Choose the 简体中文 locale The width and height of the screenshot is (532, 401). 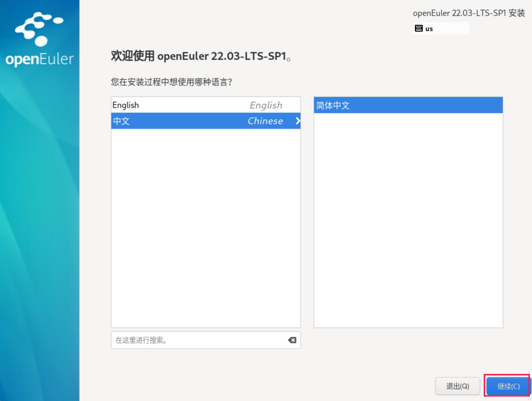[333, 105]
